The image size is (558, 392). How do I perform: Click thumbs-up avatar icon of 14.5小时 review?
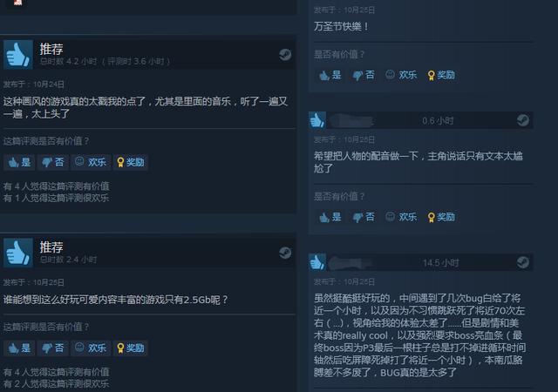317,262
